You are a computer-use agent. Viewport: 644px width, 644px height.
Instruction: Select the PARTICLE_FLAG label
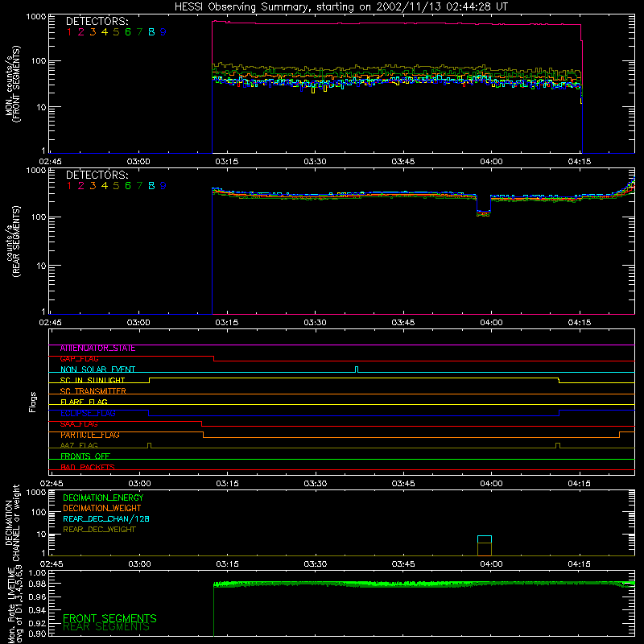[90, 435]
